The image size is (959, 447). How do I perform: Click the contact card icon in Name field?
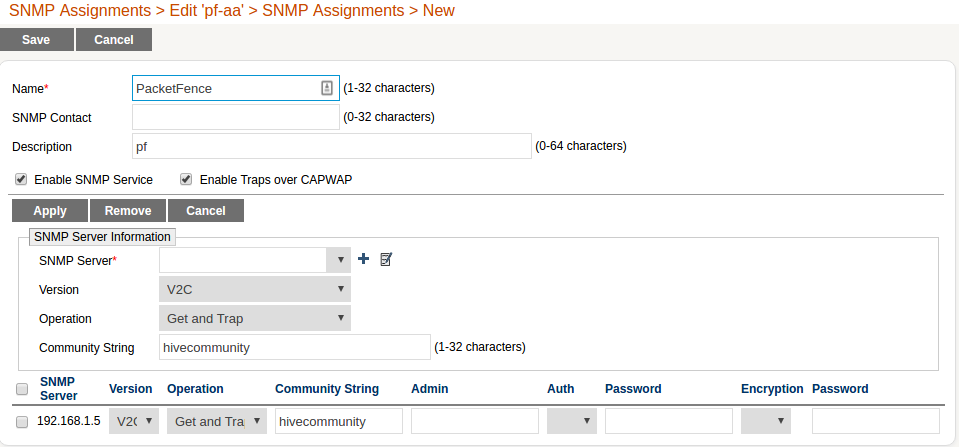(x=326, y=88)
